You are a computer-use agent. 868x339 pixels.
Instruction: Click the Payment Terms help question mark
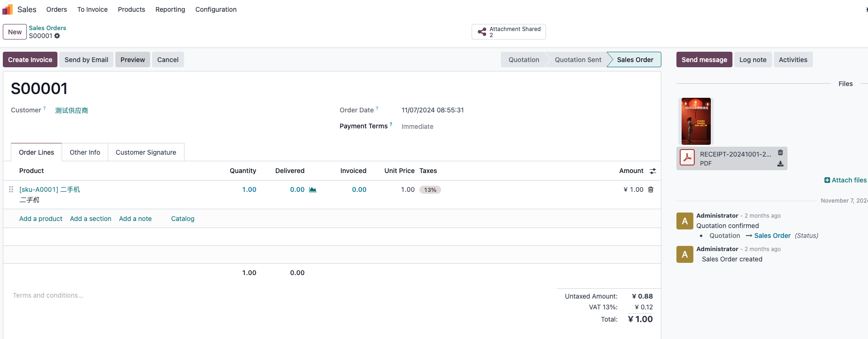pyautogui.click(x=391, y=124)
